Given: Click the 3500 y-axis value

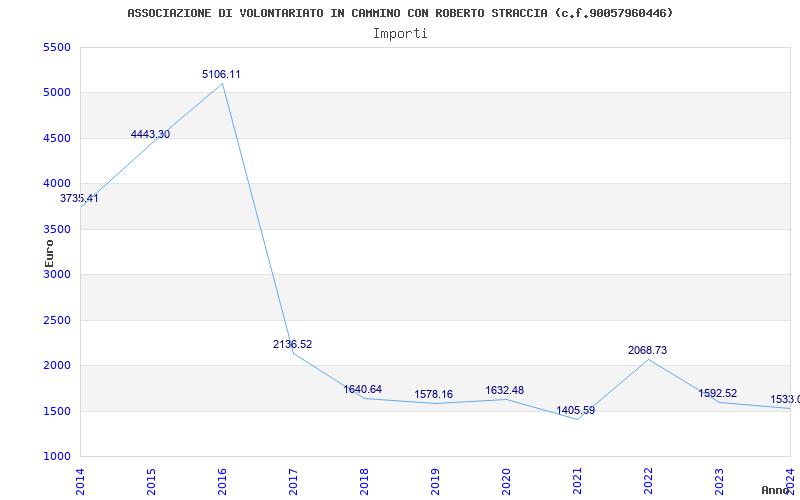Looking at the screenshot, I should pyautogui.click(x=57, y=229).
